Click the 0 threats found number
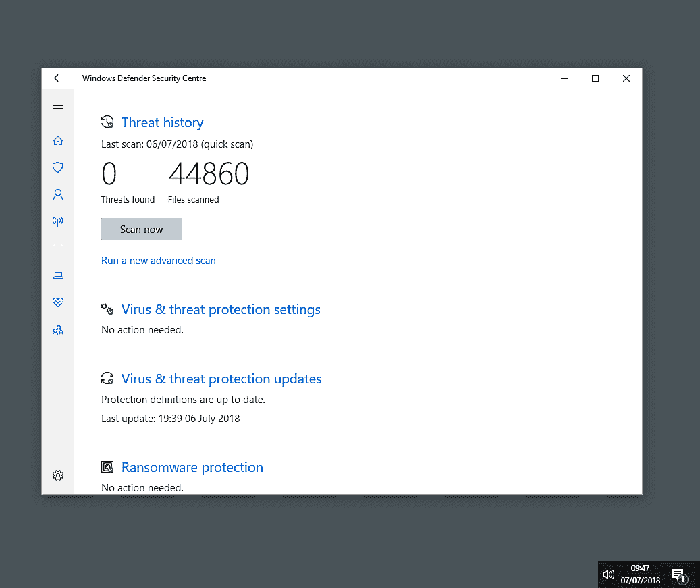The height and width of the screenshot is (588, 700). click(109, 173)
